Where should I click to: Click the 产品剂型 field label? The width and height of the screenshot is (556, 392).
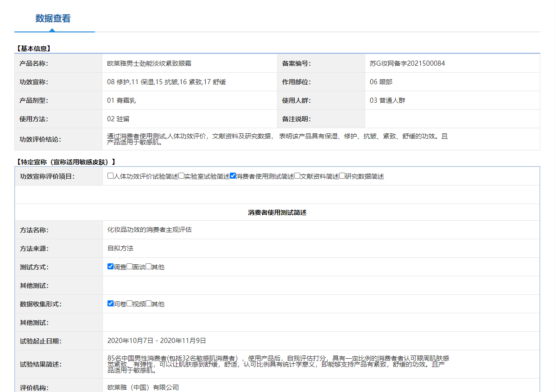[34, 100]
